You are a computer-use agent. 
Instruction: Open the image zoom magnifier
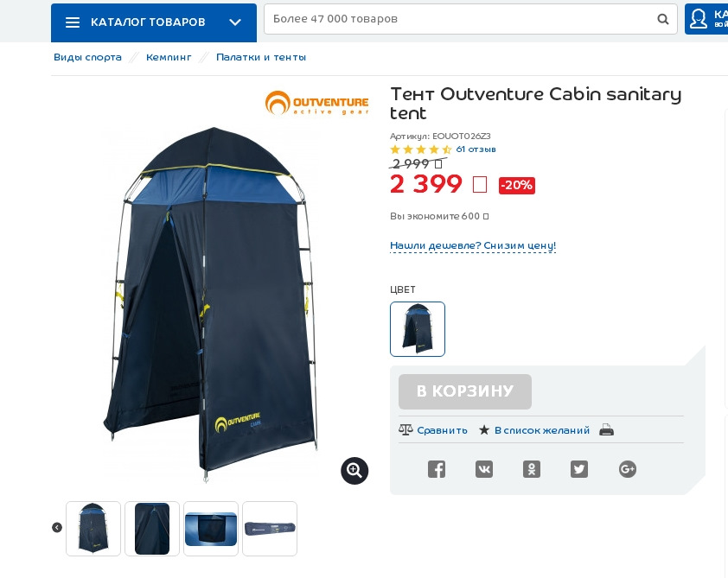[354, 471]
